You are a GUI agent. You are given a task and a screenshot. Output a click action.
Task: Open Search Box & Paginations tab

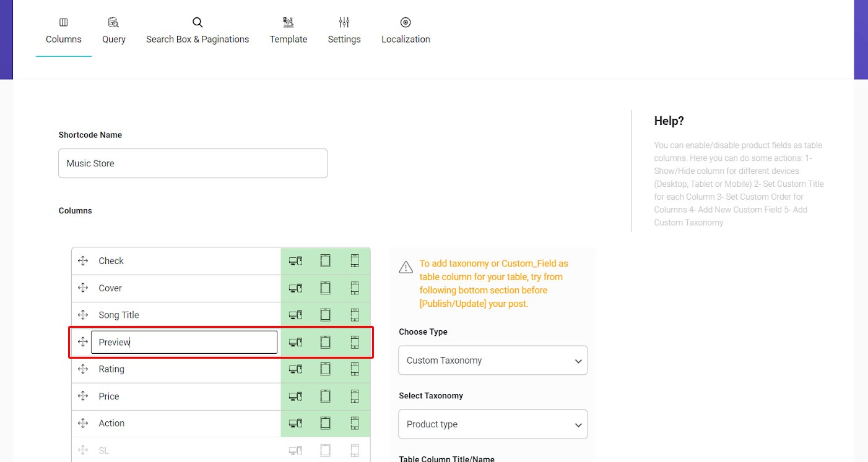197,31
